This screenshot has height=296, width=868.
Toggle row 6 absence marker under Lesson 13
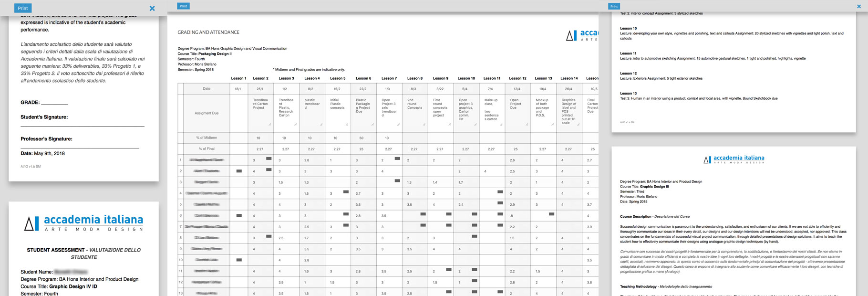pos(551,214)
